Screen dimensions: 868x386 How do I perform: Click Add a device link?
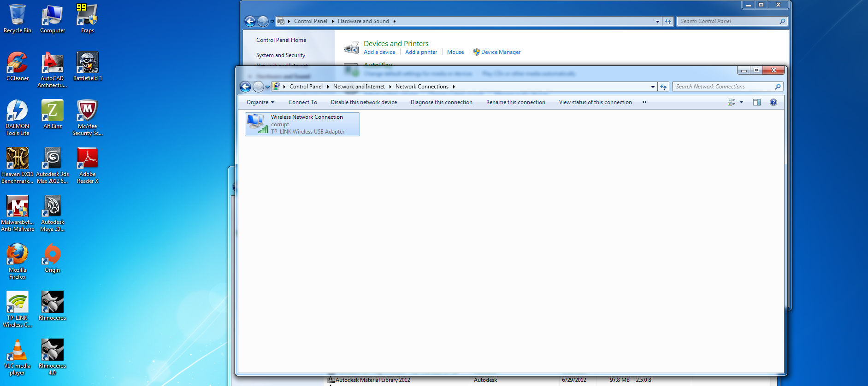pyautogui.click(x=379, y=52)
